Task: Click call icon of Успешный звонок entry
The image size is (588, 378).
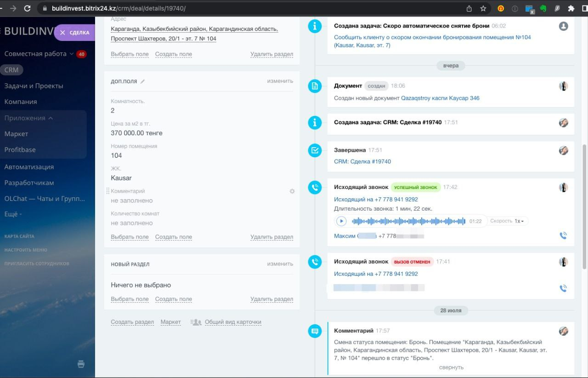Action: pos(315,188)
